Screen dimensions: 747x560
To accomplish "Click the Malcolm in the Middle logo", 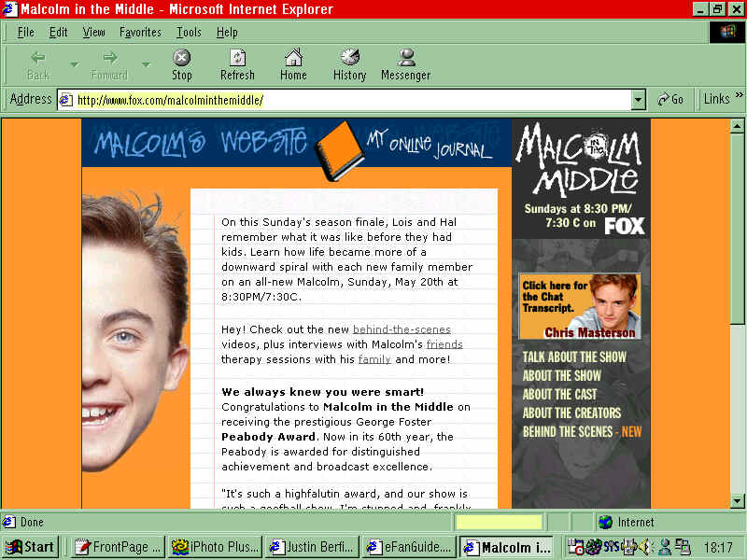I will (x=580, y=160).
